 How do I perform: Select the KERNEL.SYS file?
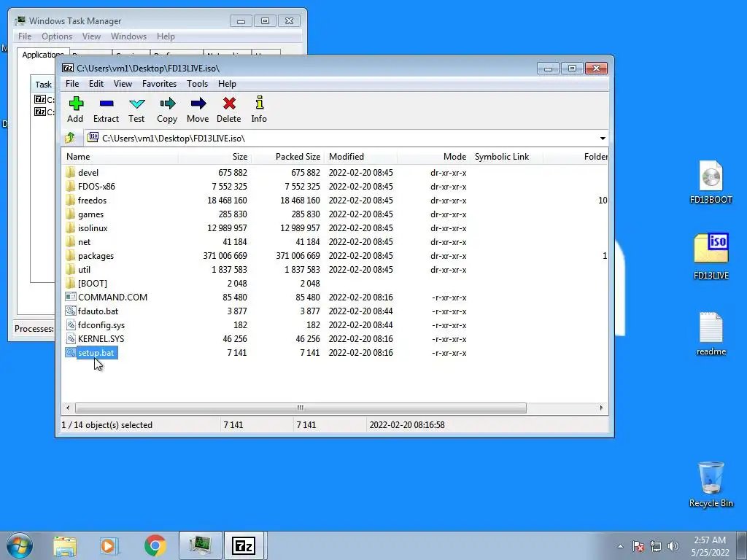101,339
